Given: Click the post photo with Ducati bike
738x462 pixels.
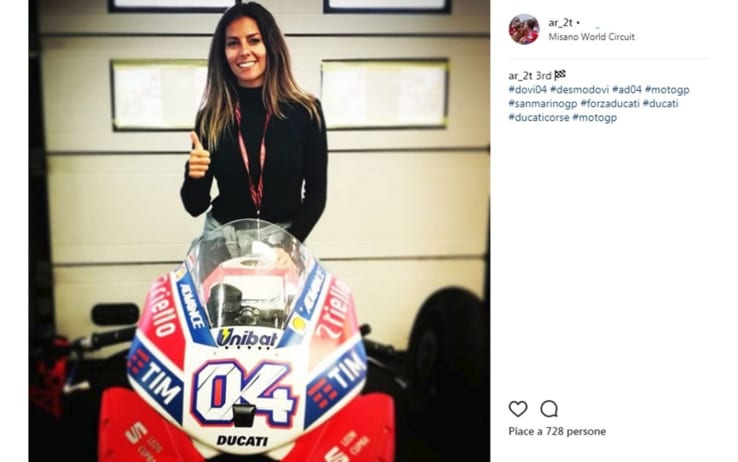Looking at the screenshot, I should (x=259, y=231).
